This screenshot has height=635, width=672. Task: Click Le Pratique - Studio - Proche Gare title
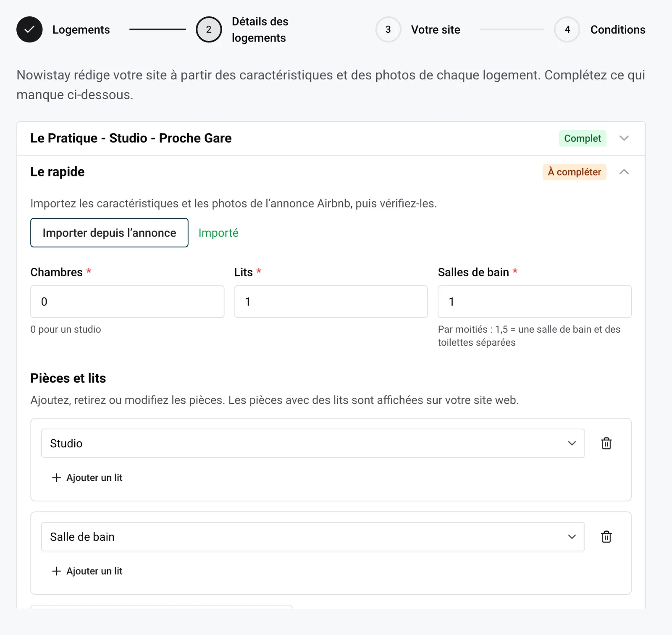[x=131, y=138]
